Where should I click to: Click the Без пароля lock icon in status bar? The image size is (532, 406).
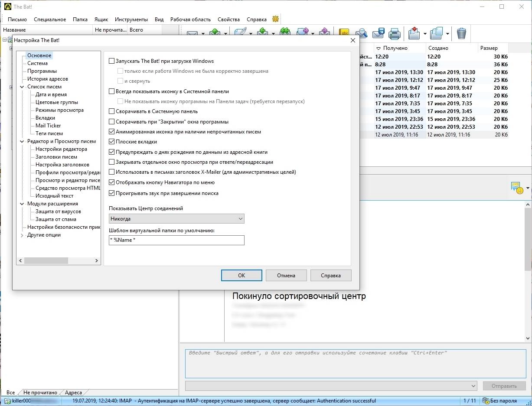(486, 401)
